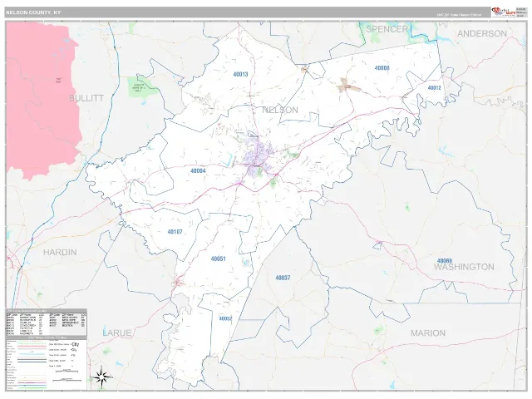Click the purple city area near Nelson center
Viewport: 532px width, 399px height.
(x=258, y=158)
